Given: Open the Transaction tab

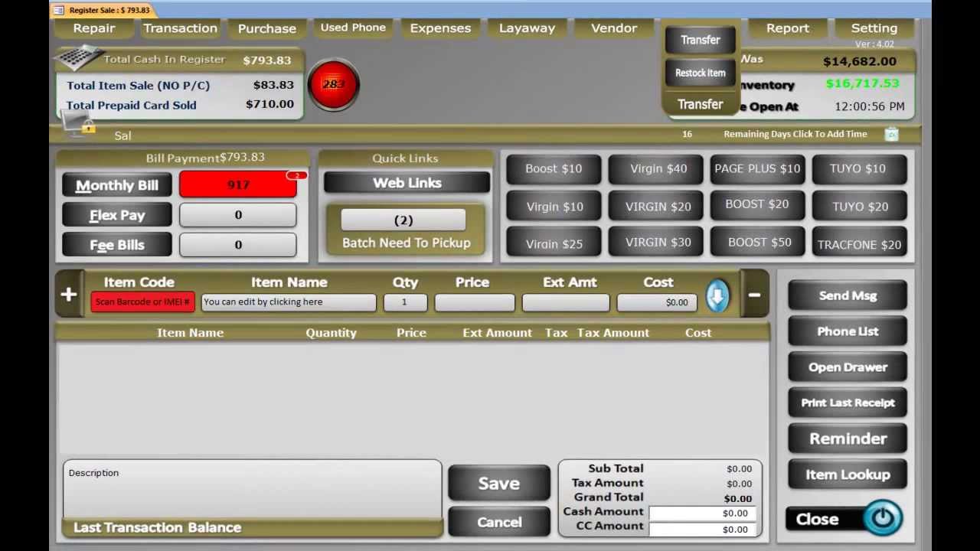Looking at the screenshot, I should pyautogui.click(x=180, y=28).
